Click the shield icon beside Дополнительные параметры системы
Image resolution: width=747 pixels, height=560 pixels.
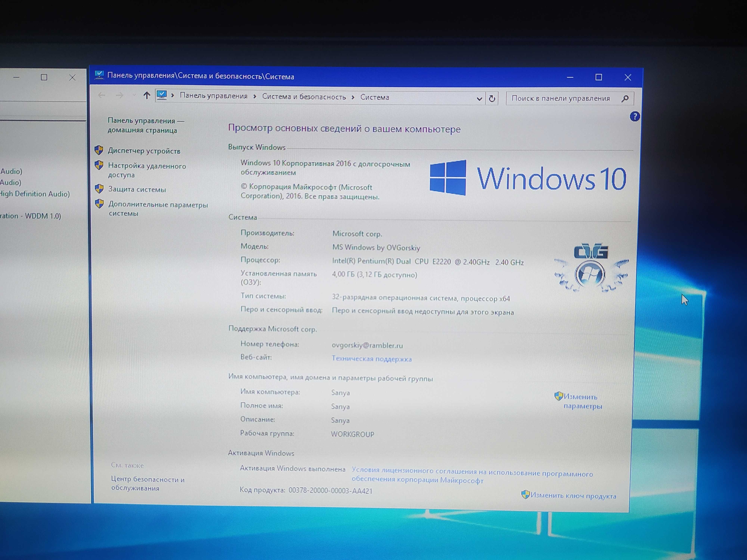99,203
